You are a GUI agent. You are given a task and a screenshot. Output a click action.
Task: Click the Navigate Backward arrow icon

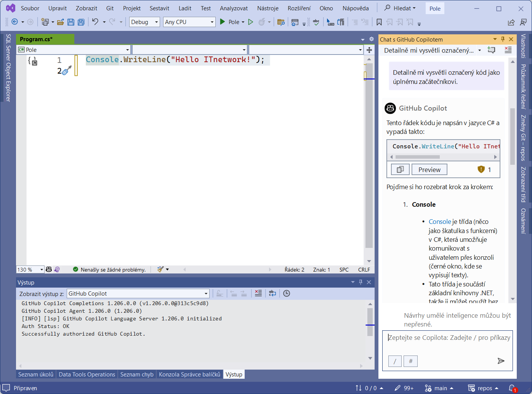tap(14, 22)
